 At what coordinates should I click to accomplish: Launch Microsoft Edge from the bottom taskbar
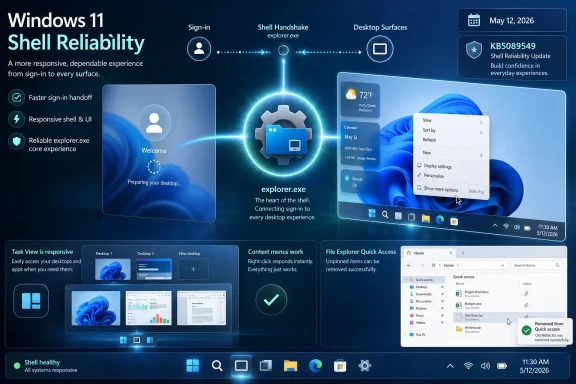click(x=315, y=366)
